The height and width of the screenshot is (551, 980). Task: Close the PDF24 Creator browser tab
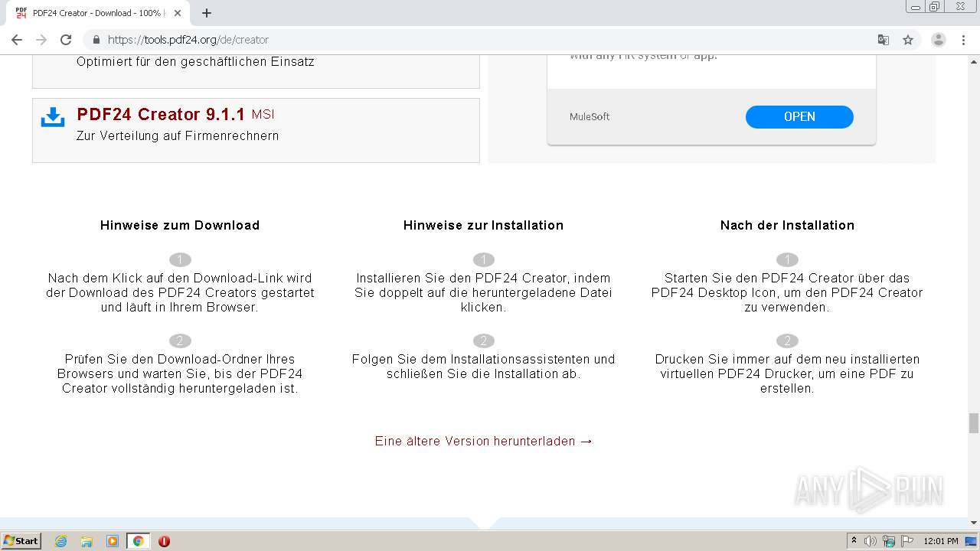pos(178,13)
